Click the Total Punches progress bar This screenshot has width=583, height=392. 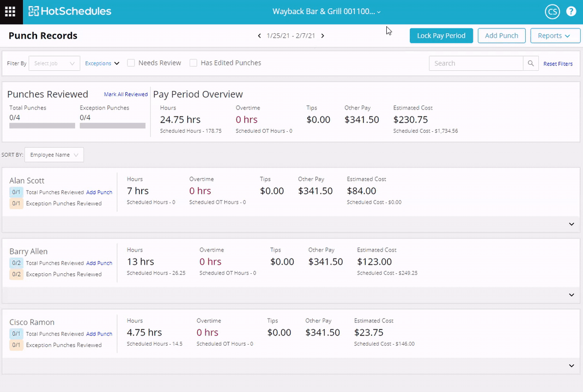tap(42, 126)
